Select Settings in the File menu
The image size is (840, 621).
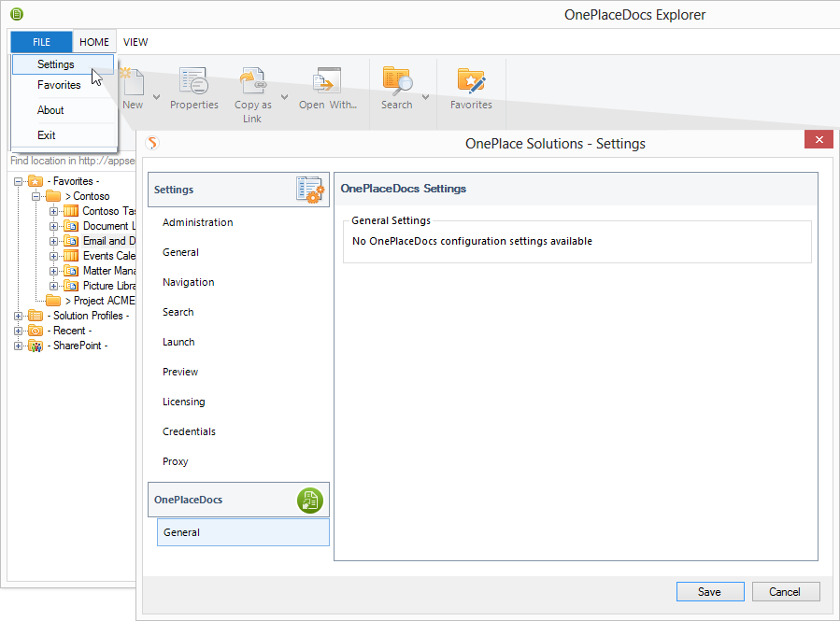(x=56, y=64)
